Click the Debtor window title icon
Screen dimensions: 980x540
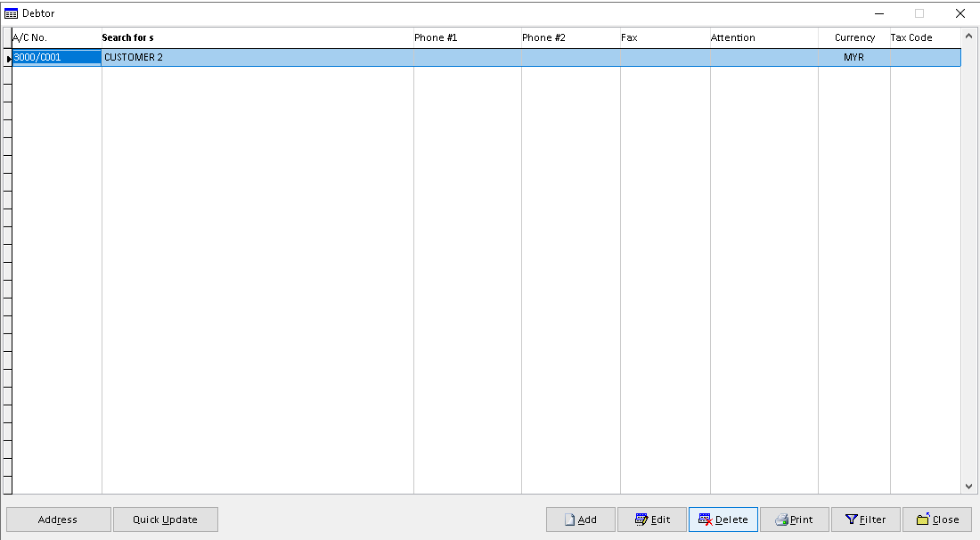coord(12,13)
